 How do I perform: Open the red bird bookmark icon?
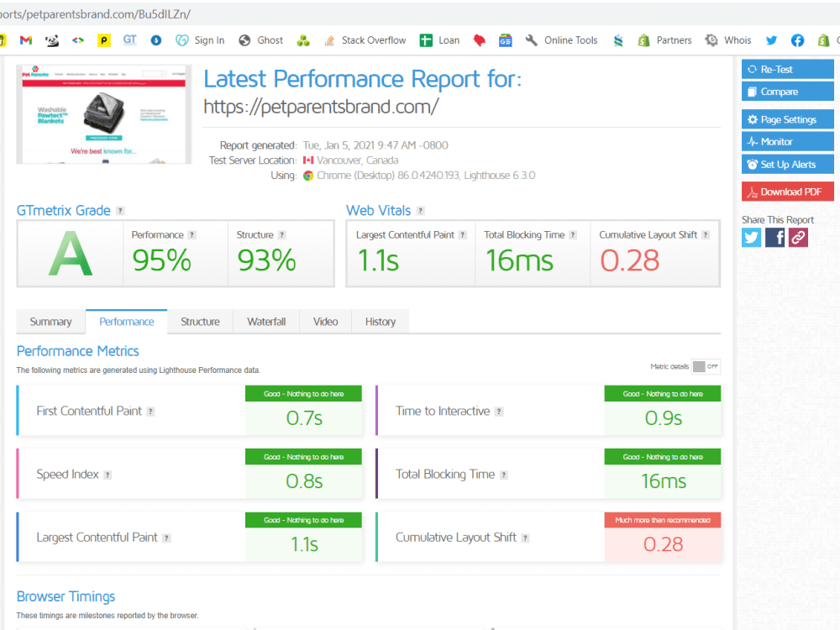[479, 40]
